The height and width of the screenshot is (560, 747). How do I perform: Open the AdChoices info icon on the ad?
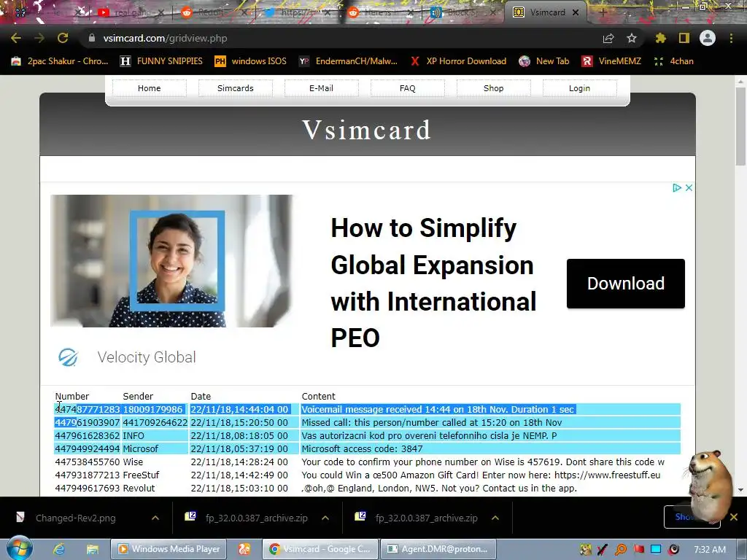point(676,187)
